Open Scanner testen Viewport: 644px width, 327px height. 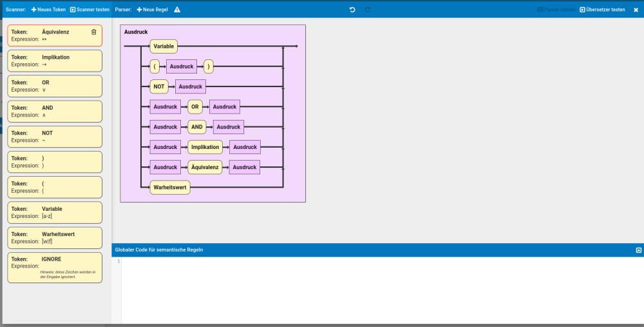[x=90, y=10]
